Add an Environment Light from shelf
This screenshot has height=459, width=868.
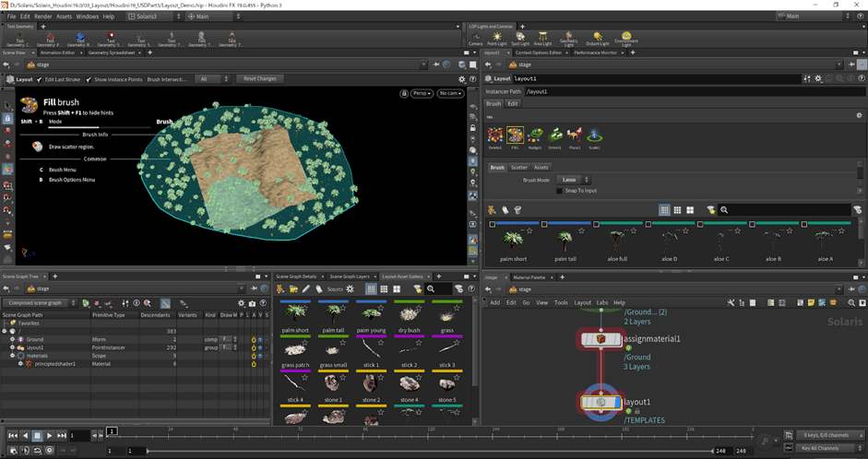(x=626, y=38)
